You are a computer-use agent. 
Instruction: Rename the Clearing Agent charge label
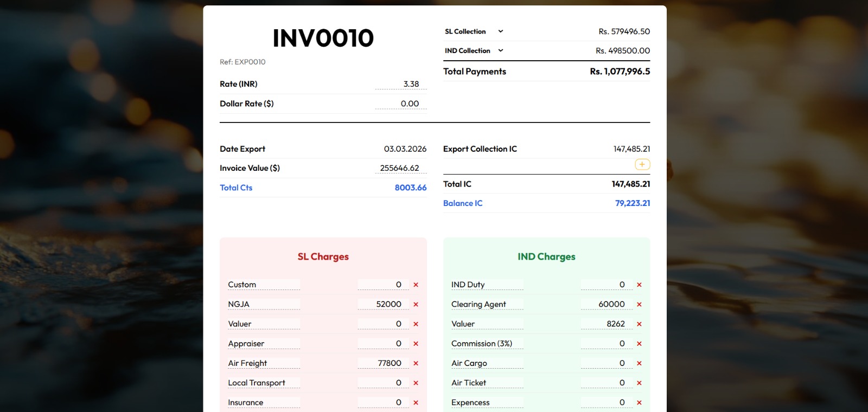tap(487, 304)
